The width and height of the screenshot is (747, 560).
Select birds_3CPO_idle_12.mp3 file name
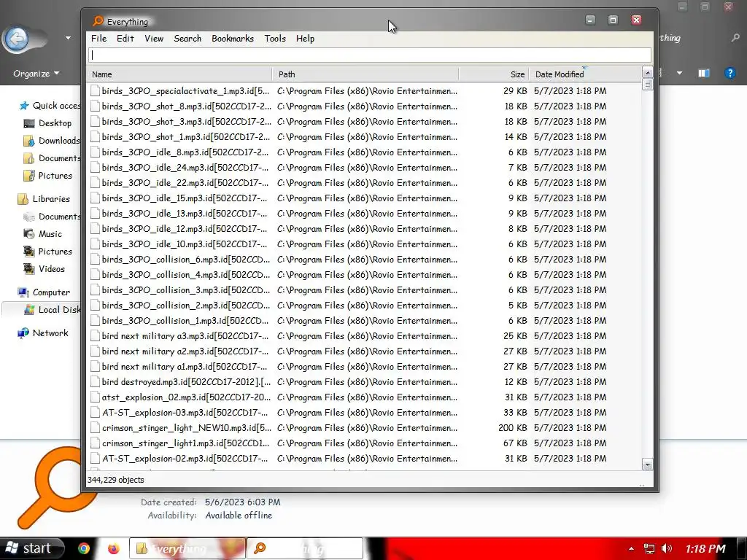pos(185,228)
